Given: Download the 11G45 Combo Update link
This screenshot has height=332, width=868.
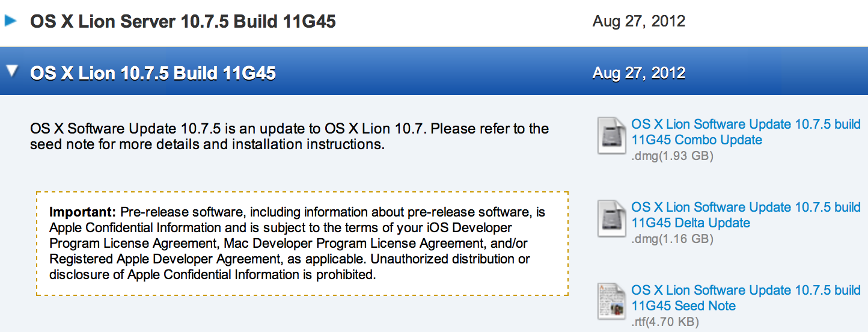Looking at the screenshot, I should click(746, 132).
